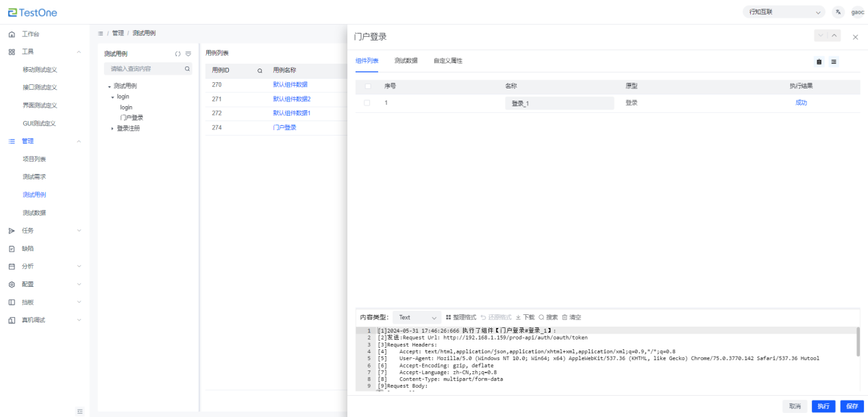
Task: Click the delete (trash) icon in the component toolbar
Action: 819,62
